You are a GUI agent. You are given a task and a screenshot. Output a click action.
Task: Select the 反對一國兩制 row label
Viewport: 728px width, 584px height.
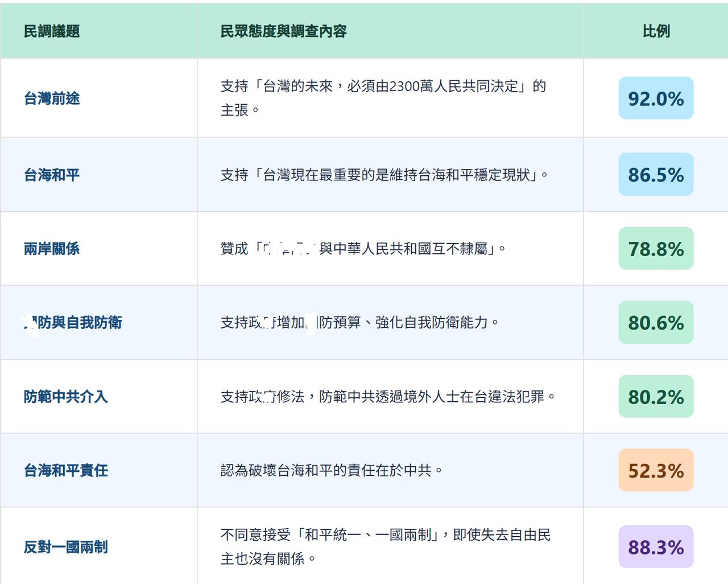[x=66, y=547]
